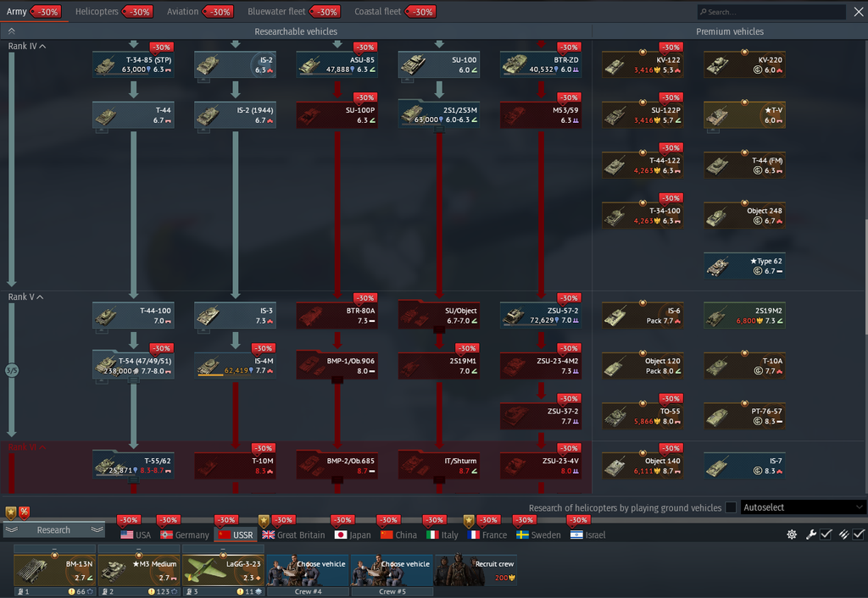
Task: Choose a vehicle for Crew #4
Action: [308, 572]
